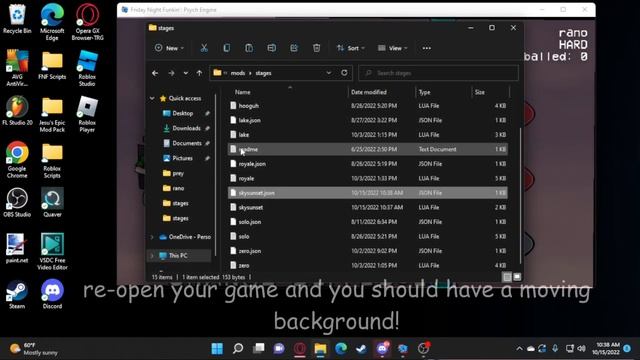The width and height of the screenshot is (640, 360).
Task: Go back with the Back arrow
Action: tap(155, 73)
